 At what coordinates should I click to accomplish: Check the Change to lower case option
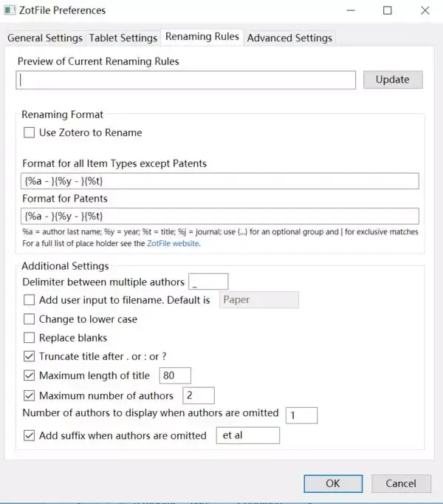tap(30, 319)
